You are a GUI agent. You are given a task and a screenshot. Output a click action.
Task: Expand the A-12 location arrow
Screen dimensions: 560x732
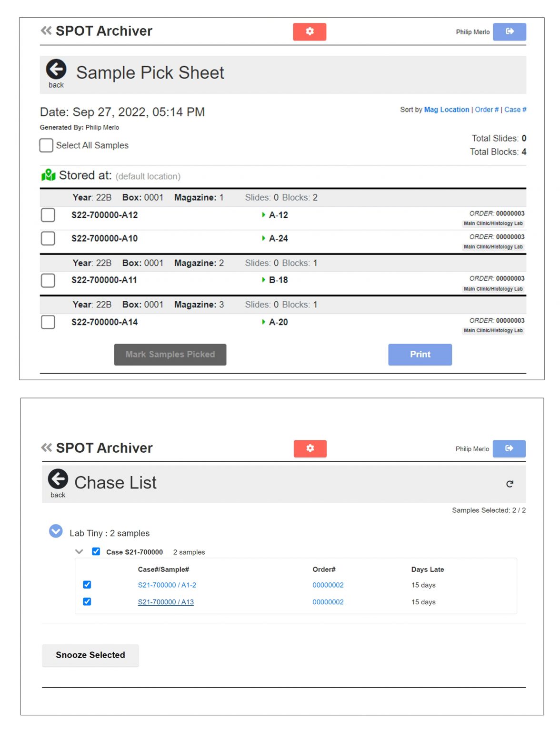pyautogui.click(x=263, y=215)
